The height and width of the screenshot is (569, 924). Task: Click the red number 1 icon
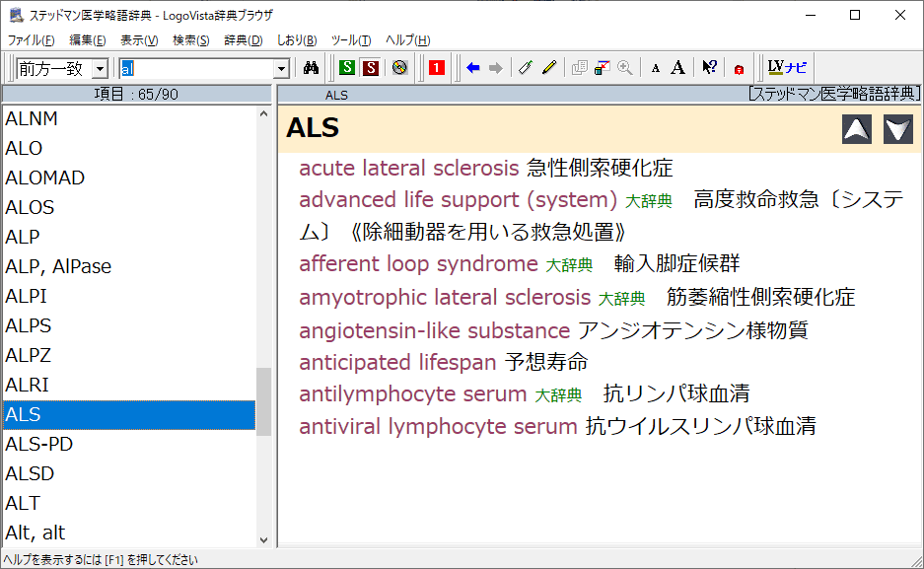pos(437,68)
